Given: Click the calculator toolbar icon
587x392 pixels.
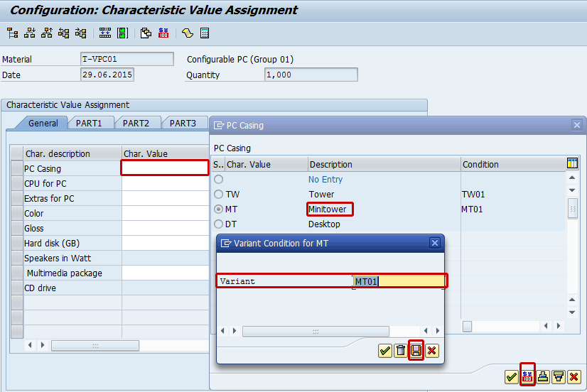Looking at the screenshot, I should click(205, 33).
